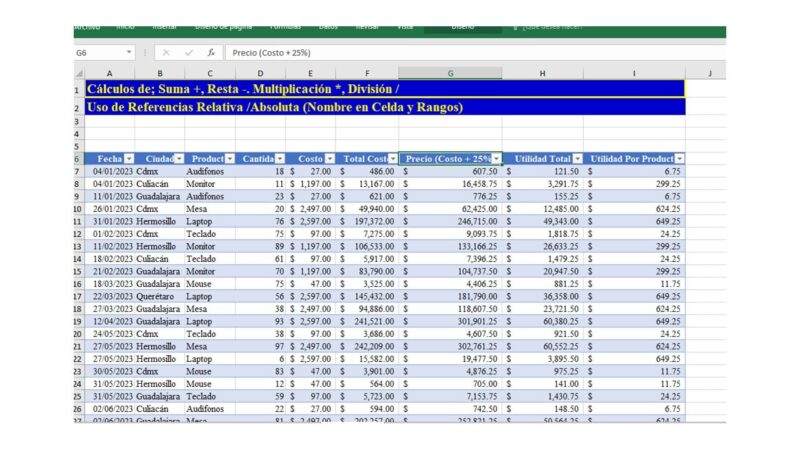Click date cell 31/01/2023 with Hermosillo
800x450 pixels.
click(109, 221)
